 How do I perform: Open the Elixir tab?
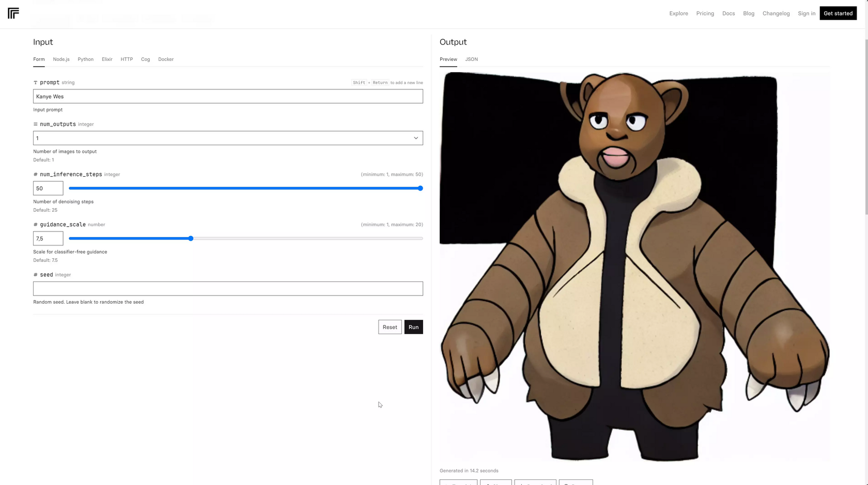click(107, 59)
